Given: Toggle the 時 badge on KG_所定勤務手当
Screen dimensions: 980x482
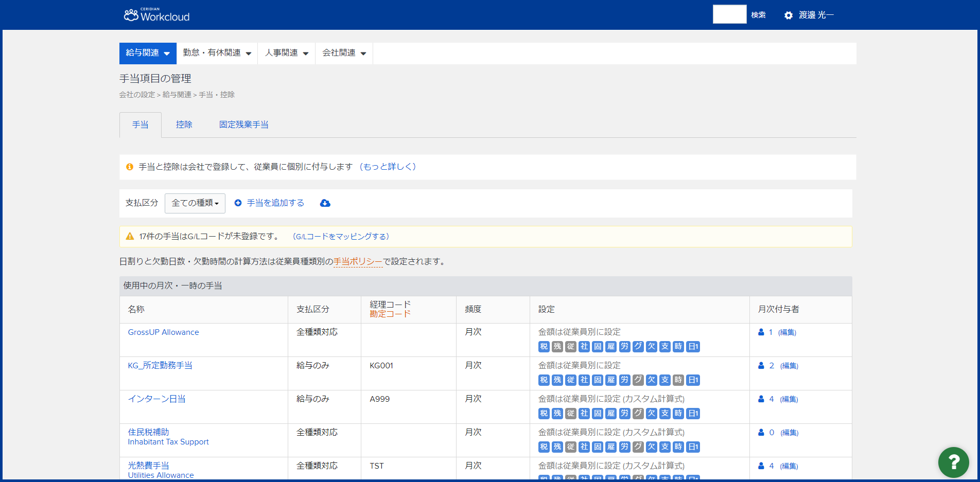Looking at the screenshot, I should [x=678, y=380].
